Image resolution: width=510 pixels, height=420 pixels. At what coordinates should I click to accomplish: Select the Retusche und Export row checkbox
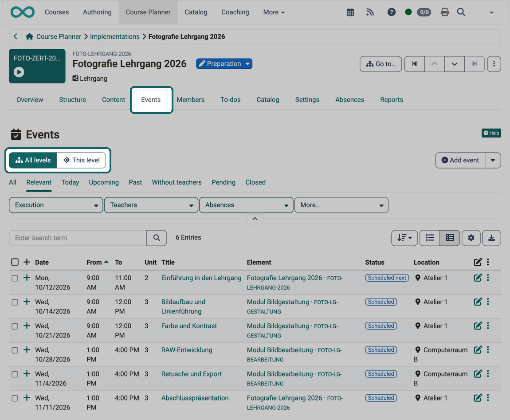15,374
